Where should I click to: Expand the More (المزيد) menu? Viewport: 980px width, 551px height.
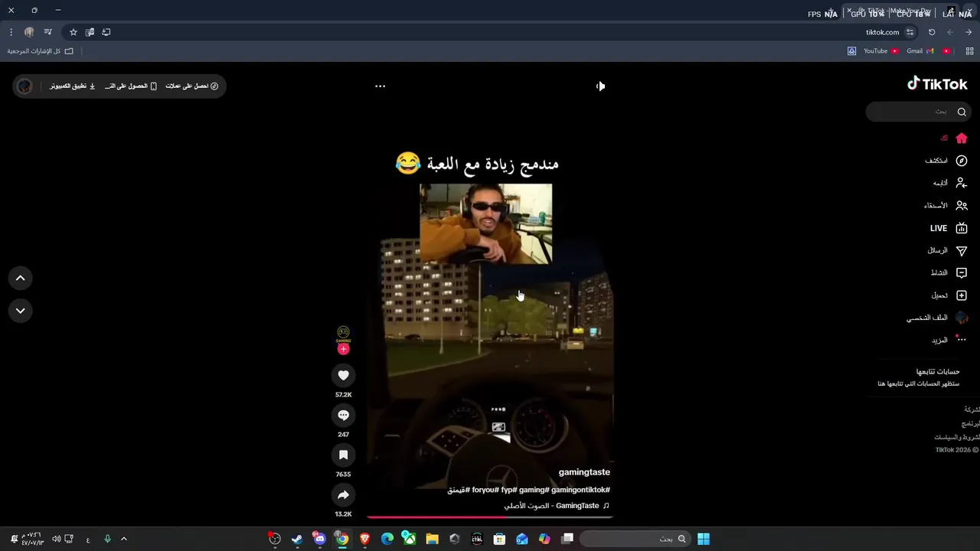(949, 340)
